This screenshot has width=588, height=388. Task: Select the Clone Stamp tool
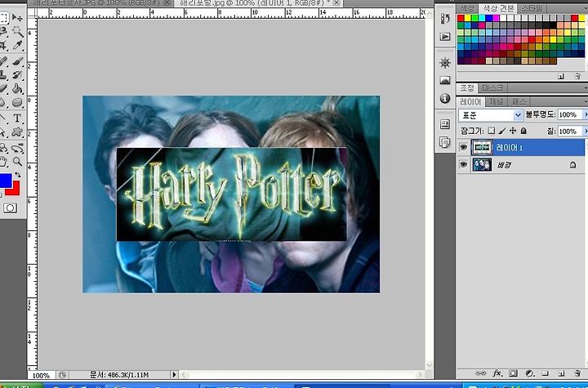3,74
